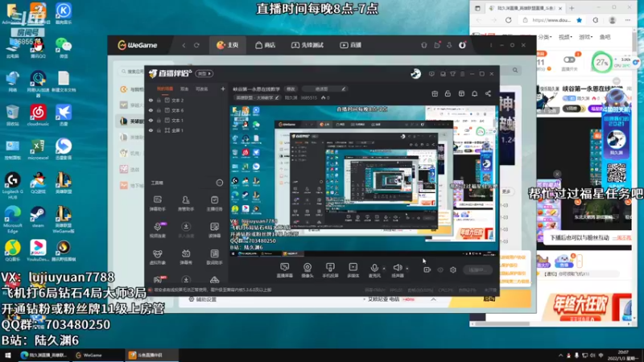Click the WeGame back arrow
The image size is (644, 362).
tap(184, 45)
